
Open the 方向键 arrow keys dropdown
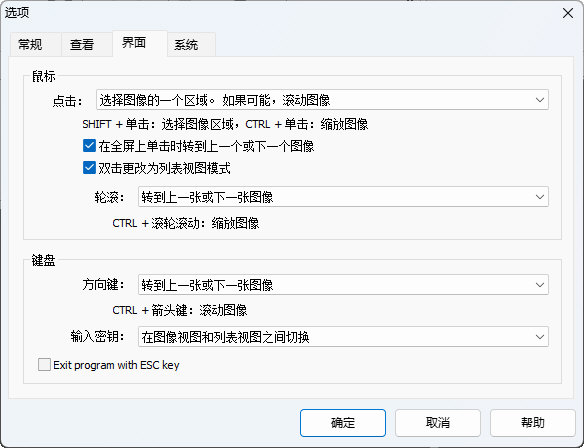343,285
